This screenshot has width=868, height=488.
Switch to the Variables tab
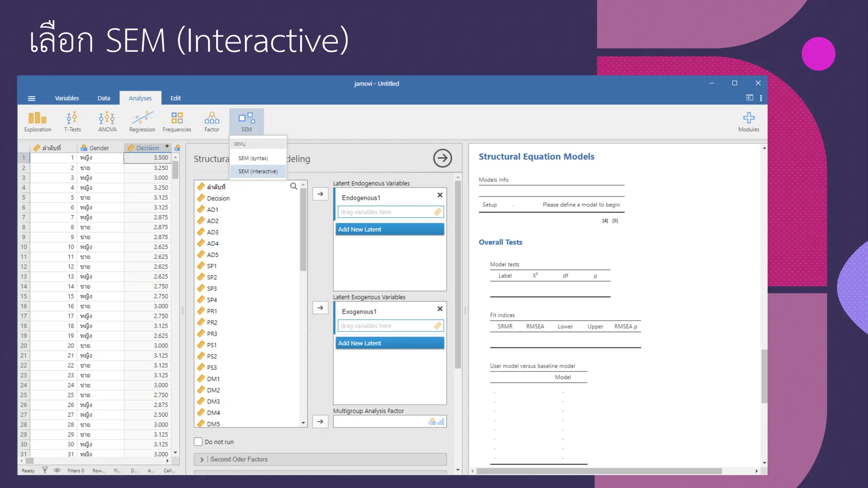[67, 98]
